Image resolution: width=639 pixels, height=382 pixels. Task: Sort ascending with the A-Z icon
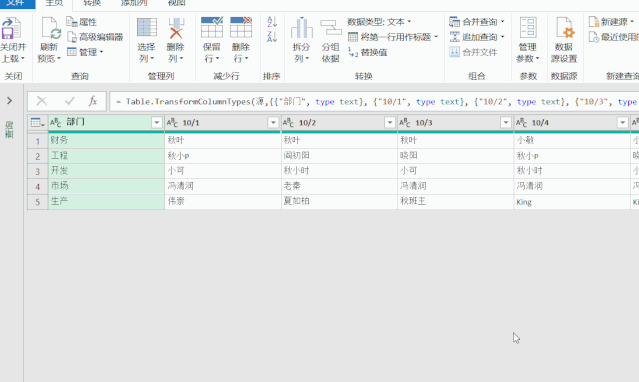click(x=272, y=21)
